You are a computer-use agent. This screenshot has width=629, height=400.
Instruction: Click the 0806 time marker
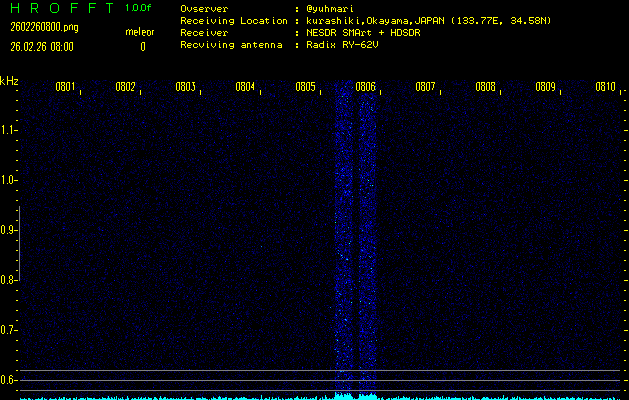tap(366, 88)
